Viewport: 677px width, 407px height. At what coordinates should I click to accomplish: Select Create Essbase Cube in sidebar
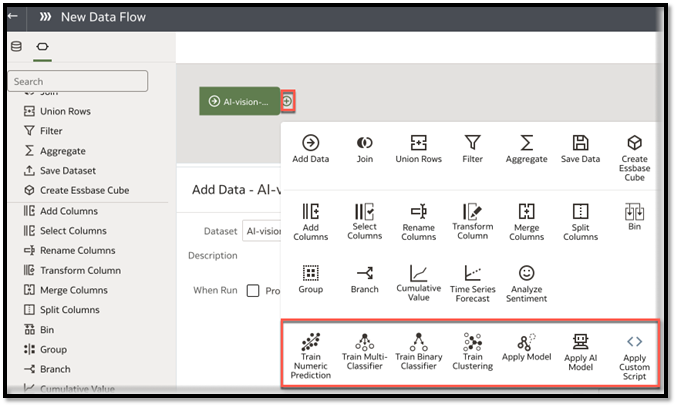point(76,190)
